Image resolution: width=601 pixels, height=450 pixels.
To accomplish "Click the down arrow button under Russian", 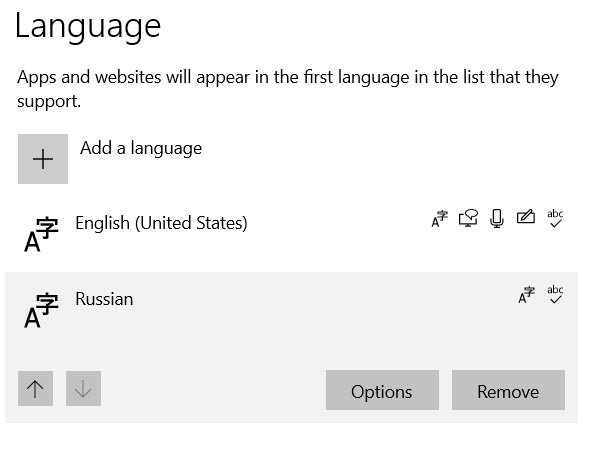I will 83,388.
